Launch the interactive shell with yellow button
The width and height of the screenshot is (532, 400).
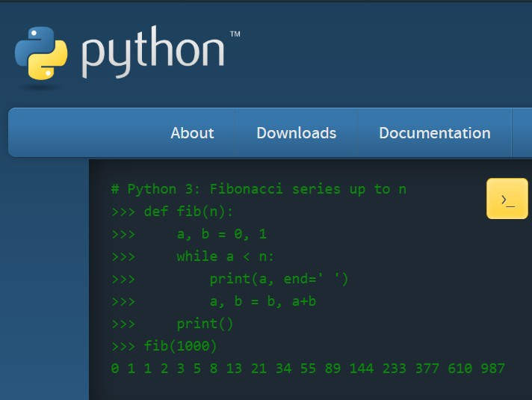[507, 199]
